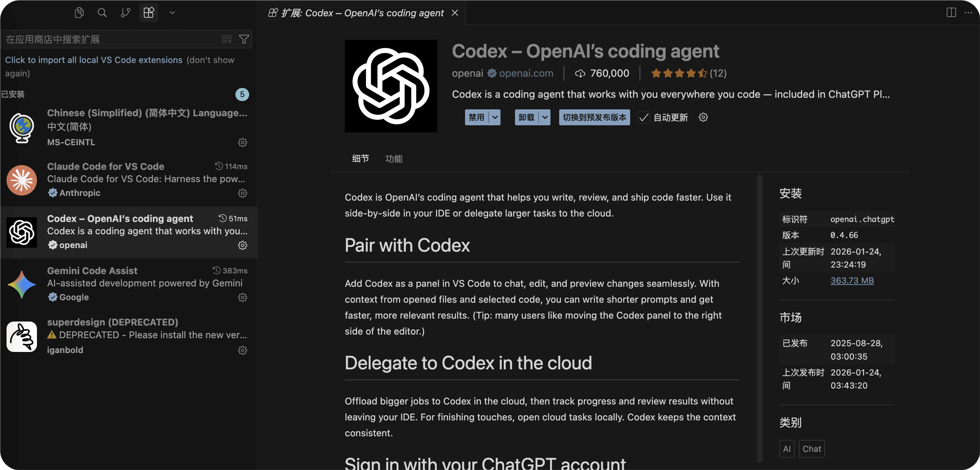The image size is (980, 470).
Task: Open gear for Gemini Code Assist
Action: pos(242,297)
